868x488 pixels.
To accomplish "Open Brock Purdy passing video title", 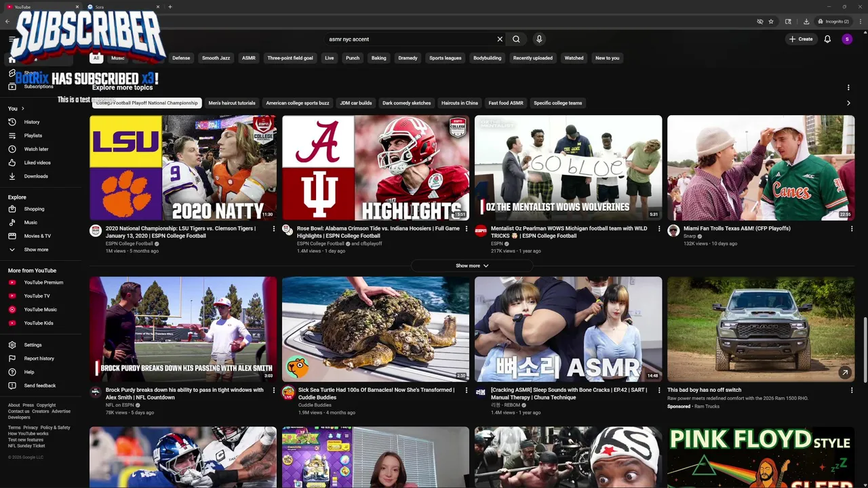I will click(184, 394).
